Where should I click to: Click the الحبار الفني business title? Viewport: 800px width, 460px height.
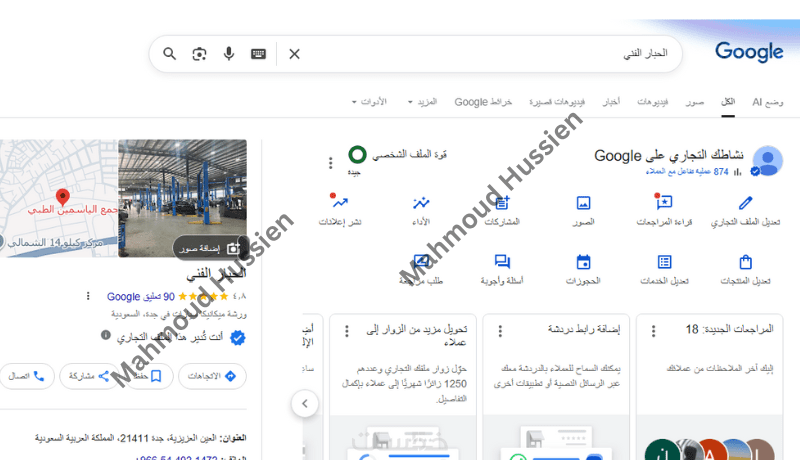tap(216, 273)
